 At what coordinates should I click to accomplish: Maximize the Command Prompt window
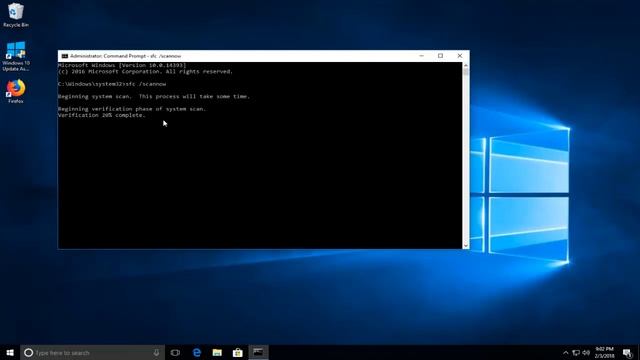pyautogui.click(x=440, y=56)
